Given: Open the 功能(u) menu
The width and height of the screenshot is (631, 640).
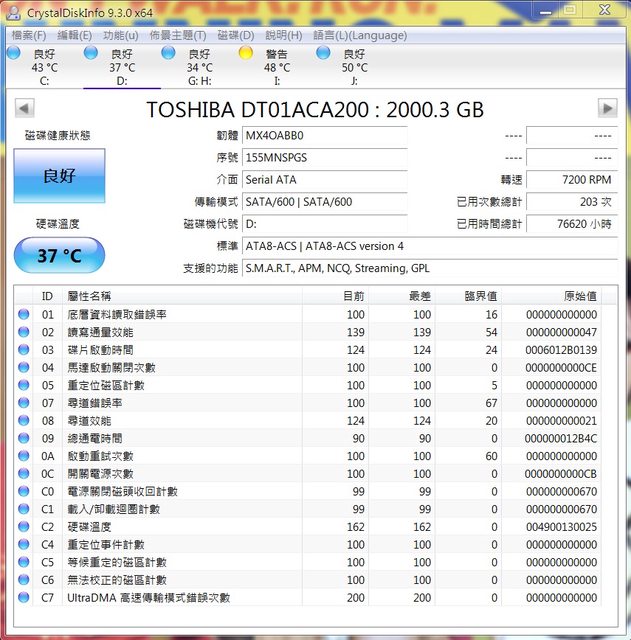Looking at the screenshot, I should click(x=120, y=35).
